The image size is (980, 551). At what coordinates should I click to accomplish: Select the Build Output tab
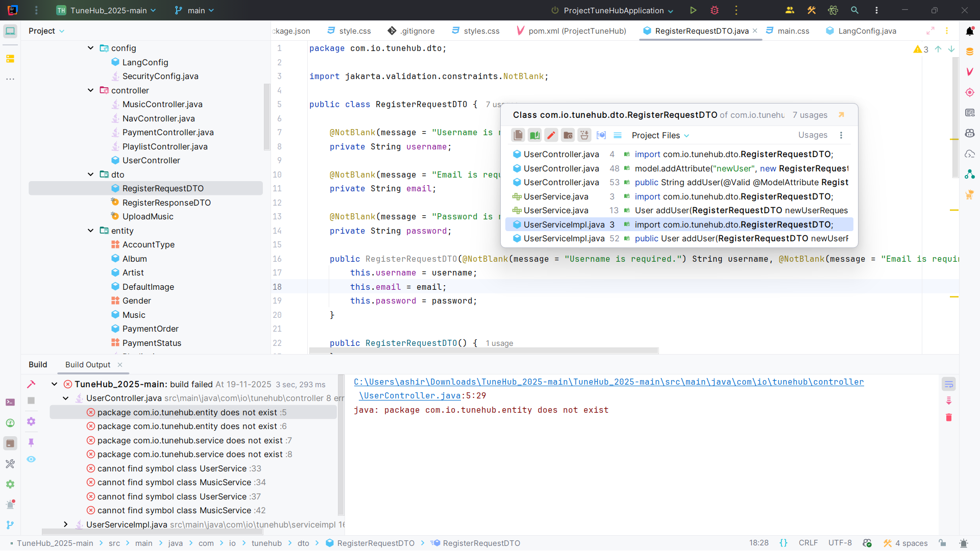click(87, 365)
